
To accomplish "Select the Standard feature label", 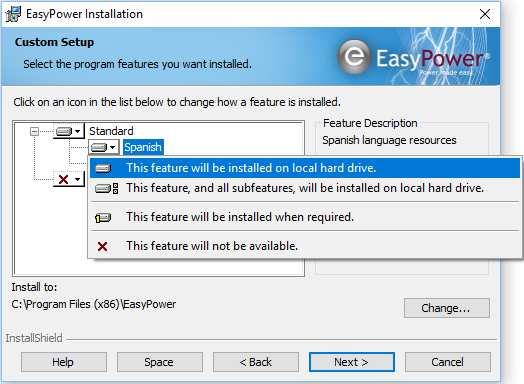I will click(111, 131).
